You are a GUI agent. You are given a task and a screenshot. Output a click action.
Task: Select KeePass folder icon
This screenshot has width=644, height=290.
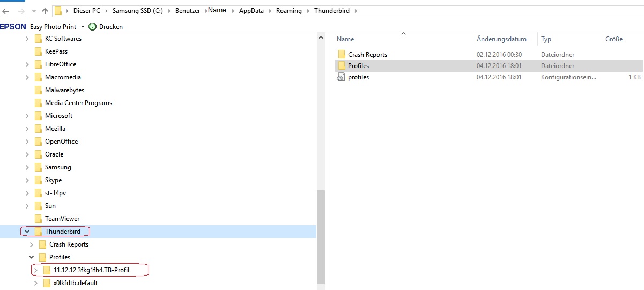[38, 51]
